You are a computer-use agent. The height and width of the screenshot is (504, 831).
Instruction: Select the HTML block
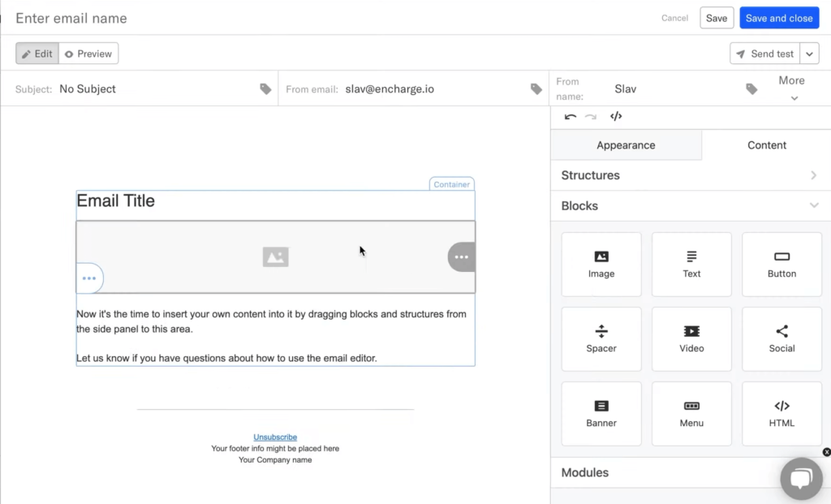click(x=781, y=414)
